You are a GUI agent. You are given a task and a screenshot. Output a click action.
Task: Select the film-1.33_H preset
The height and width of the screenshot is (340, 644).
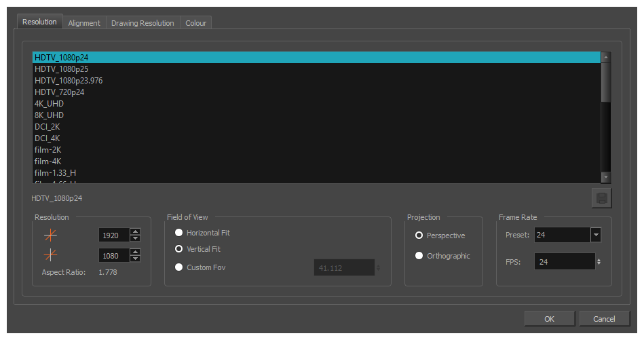[x=316, y=172]
